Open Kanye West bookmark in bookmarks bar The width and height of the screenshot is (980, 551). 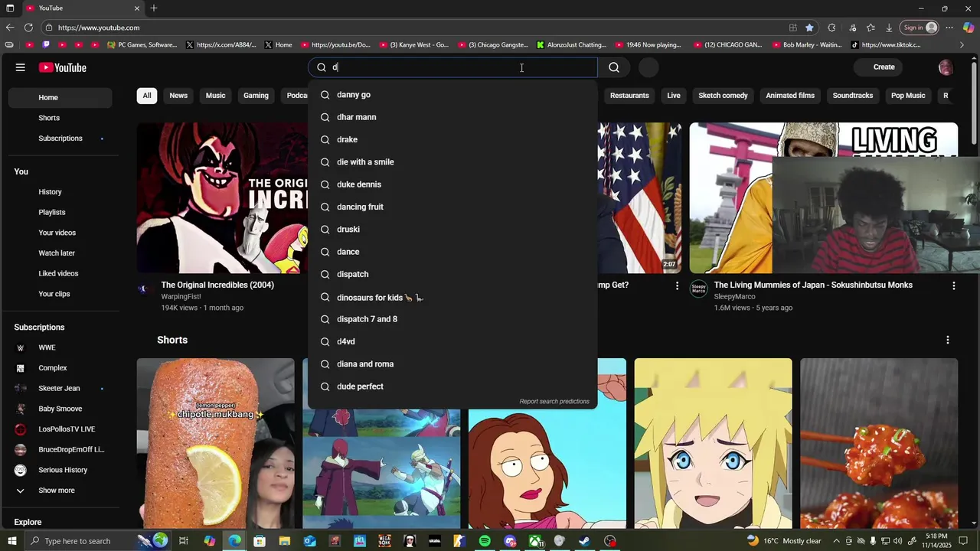click(415, 45)
